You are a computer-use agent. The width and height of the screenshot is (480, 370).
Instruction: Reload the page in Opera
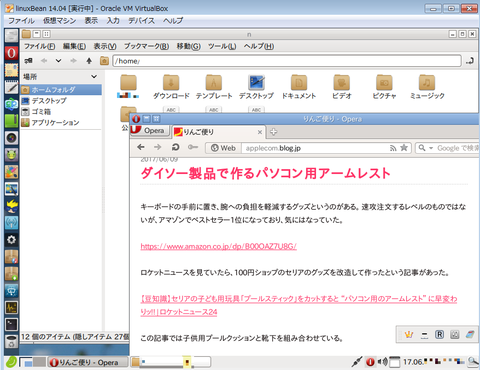tap(175, 147)
